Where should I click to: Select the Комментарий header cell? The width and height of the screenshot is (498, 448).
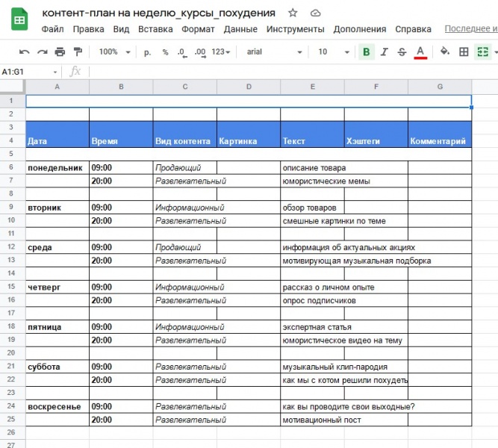(x=440, y=134)
